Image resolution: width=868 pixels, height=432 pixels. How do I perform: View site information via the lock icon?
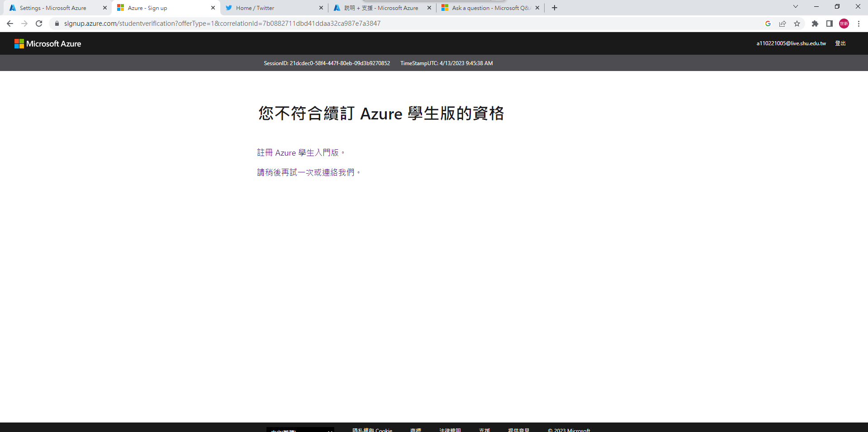pos(57,24)
